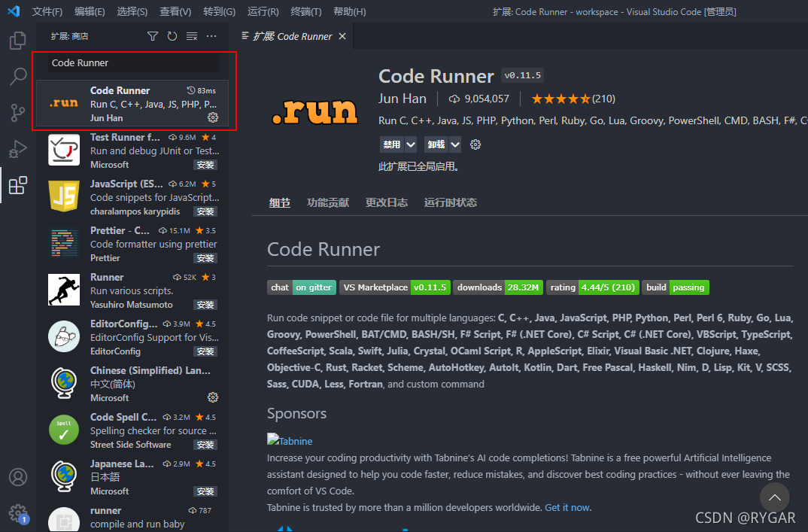Open the Run and Debug view
The image size is (808, 532).
17,149
